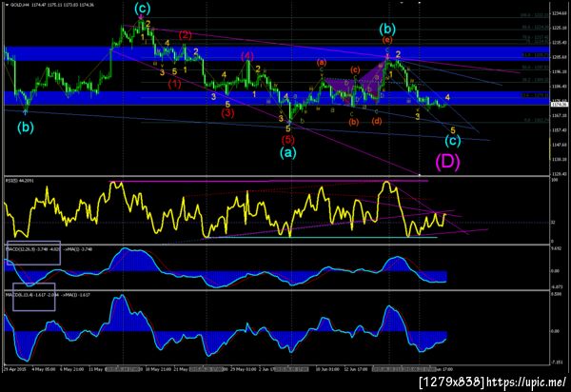Screen dimensions: 571x392
Task: Click the cyan (a) wave label
Action: point(288,152)
